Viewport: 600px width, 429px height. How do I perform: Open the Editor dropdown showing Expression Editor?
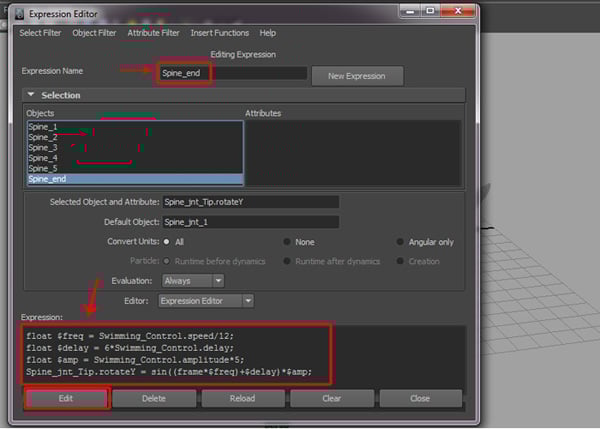coord(205,300)
